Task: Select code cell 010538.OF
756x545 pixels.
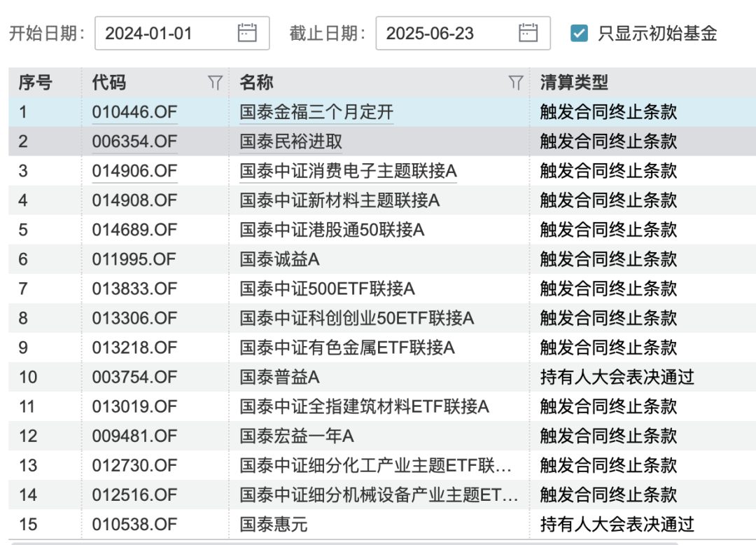Action: 134,524
